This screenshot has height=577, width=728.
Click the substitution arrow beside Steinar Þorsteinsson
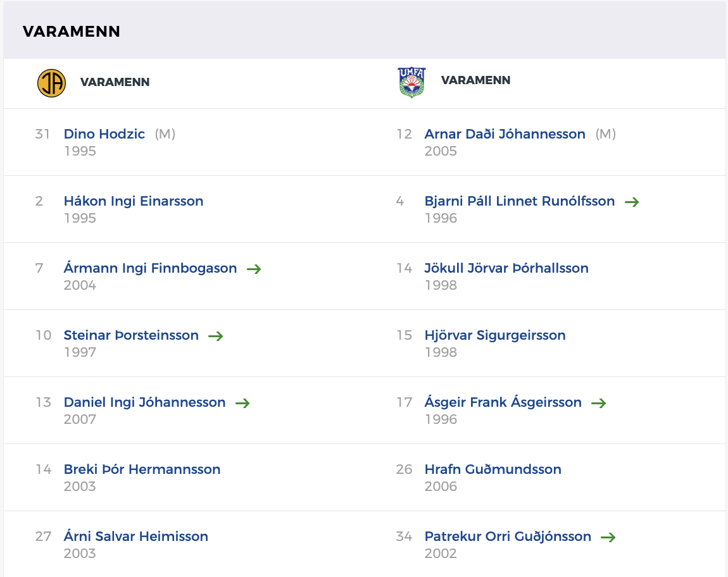click(x=216, y=336)
